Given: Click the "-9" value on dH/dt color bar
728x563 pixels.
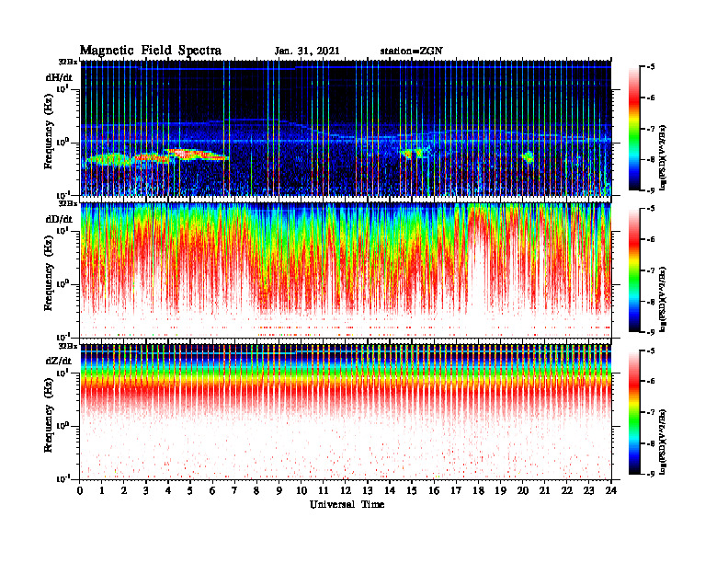Looking at the screenshot, I should (651, 190).
